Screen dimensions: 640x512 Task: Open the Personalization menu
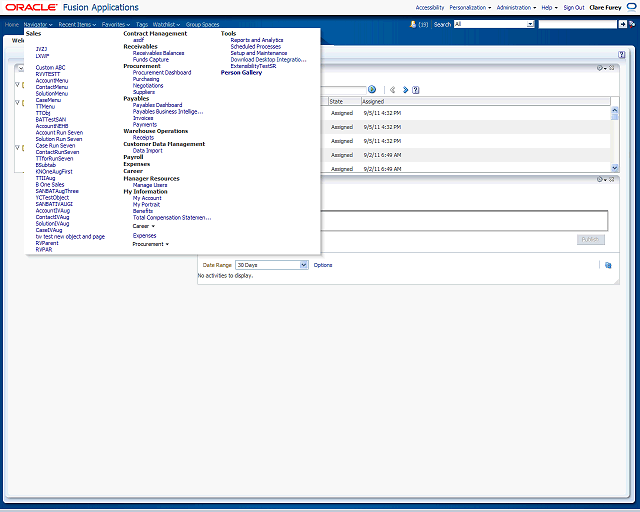470,7
